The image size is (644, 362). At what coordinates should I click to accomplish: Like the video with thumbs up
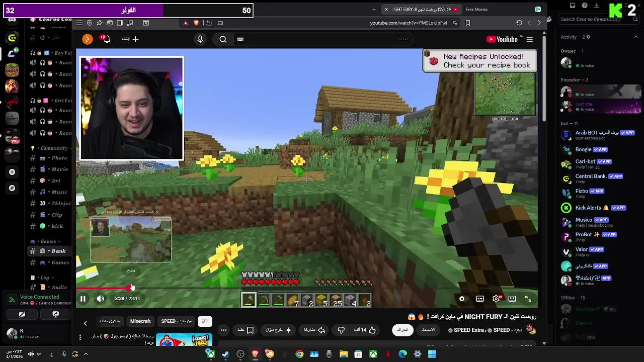365,330
